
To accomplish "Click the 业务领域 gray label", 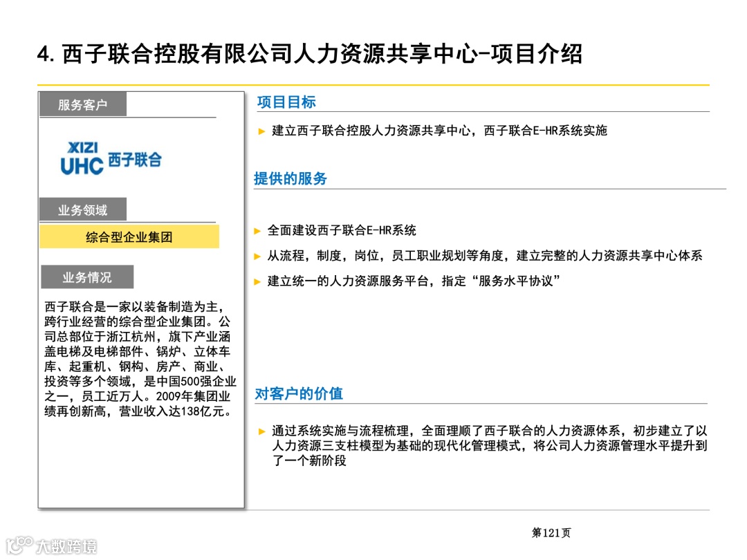I will pyautogui.click(x=83, y=209).
